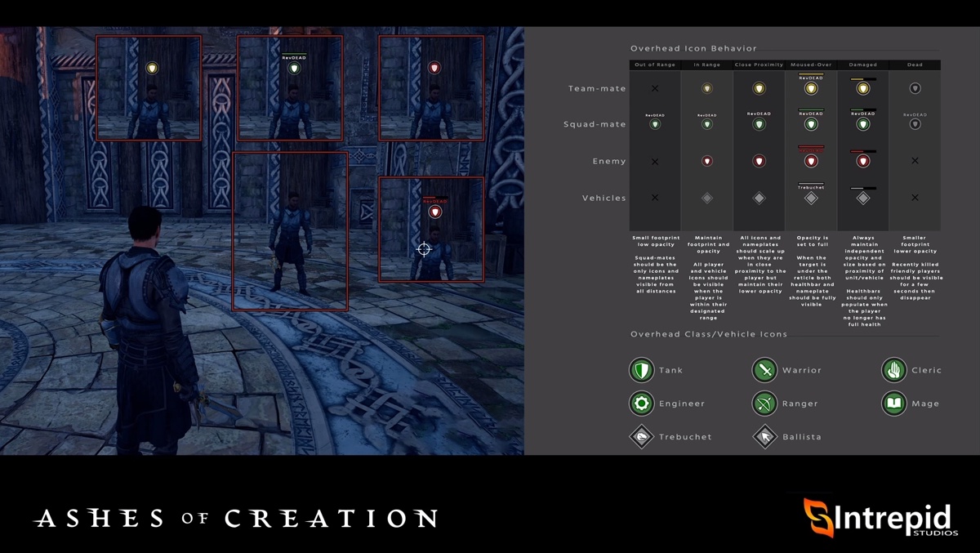
Task: Click the 'Close Proximity' column header
Action: coord(759,65)
